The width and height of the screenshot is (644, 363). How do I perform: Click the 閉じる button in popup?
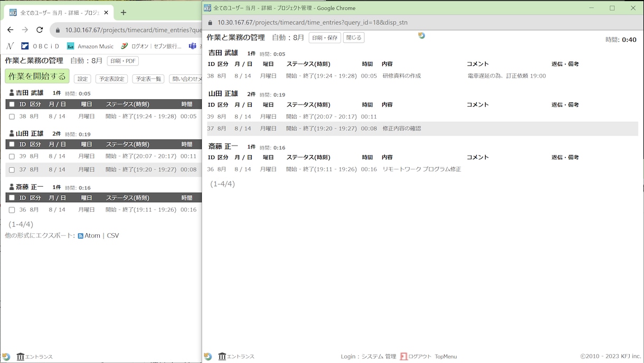(x=354, y=38)
